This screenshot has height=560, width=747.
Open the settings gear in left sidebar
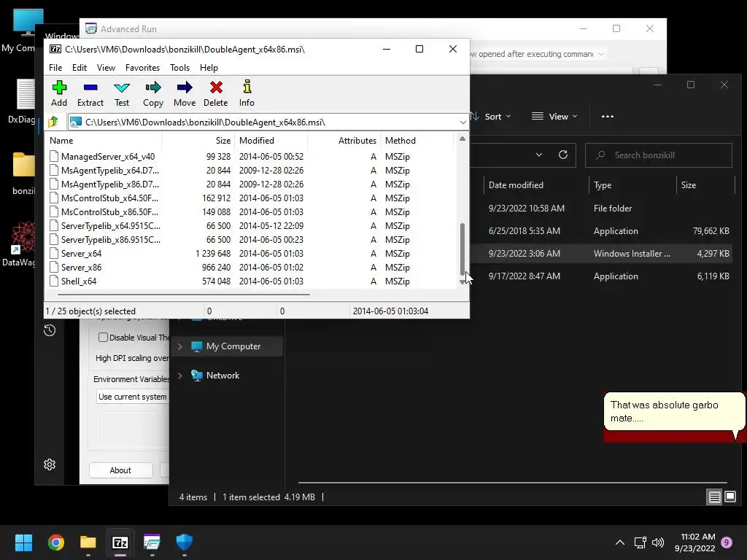(50, 464)
